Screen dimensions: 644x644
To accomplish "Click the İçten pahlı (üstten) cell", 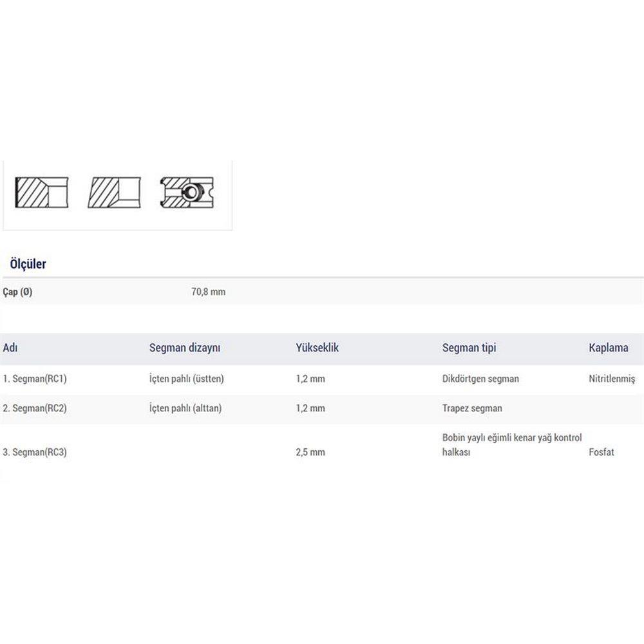I will coord(187,379).
